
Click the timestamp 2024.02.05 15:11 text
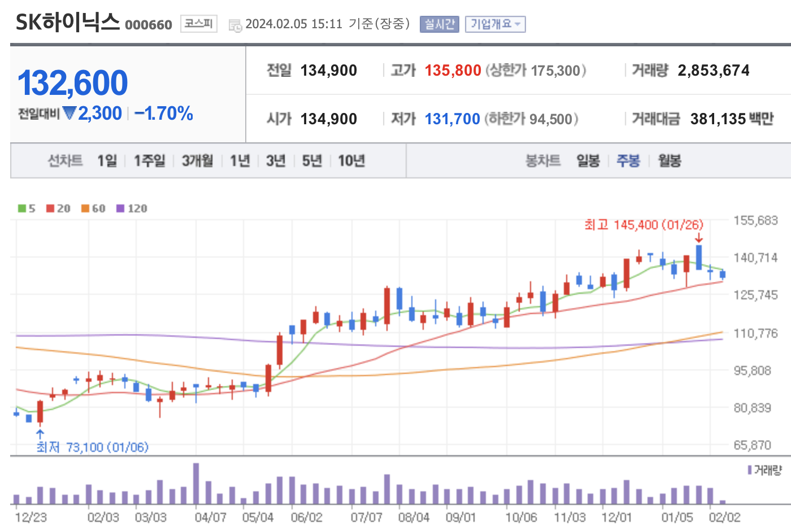tap(294, 24)
